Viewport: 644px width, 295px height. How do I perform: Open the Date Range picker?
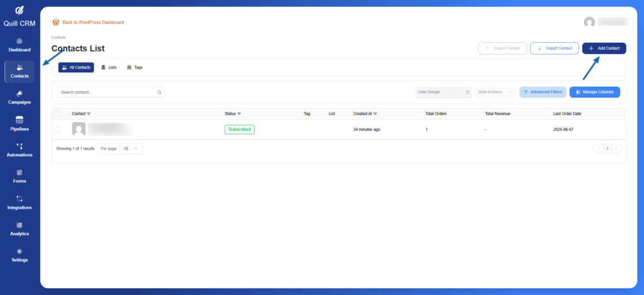click(443, 92)
